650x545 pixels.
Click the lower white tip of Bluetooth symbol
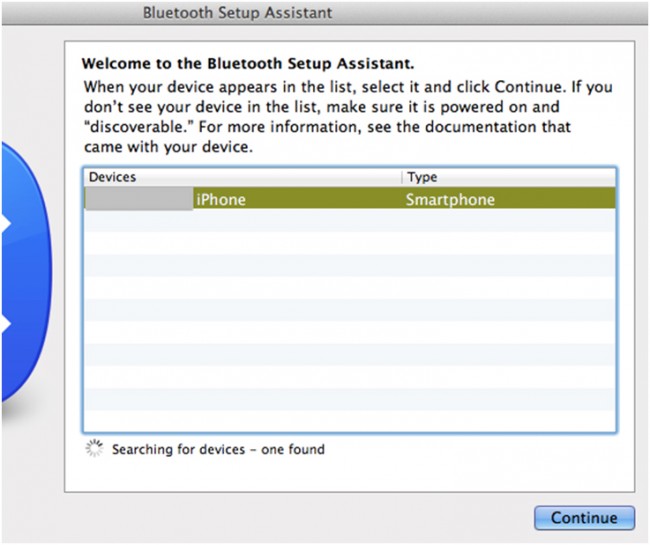[4, 325]
